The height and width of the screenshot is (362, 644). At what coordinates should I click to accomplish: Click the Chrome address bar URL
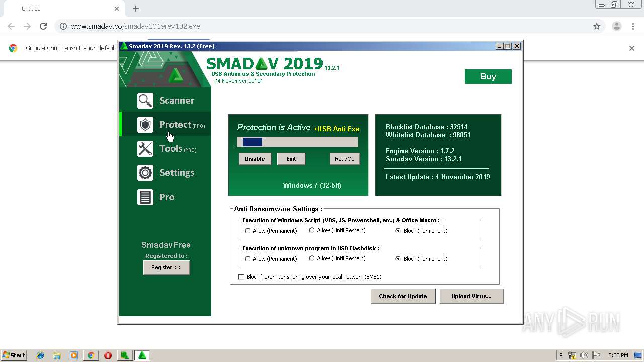coord(135,26)
